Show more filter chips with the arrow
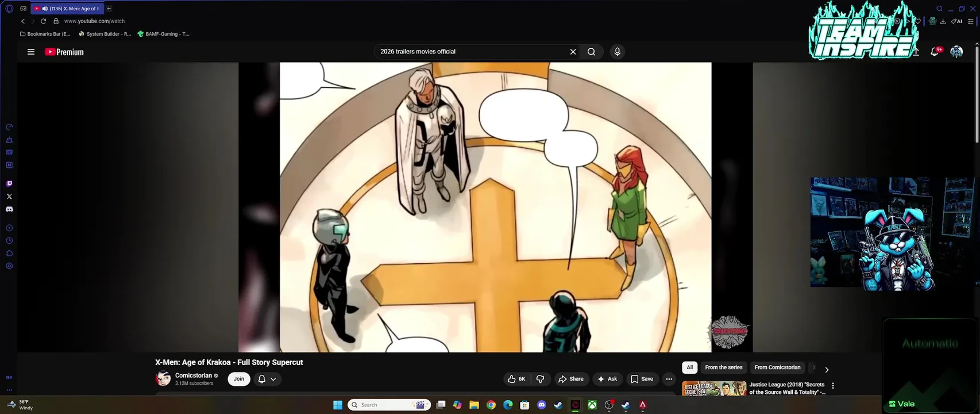Image resolution: width=980 pixels, height=414 pixels. coord(827,370)
